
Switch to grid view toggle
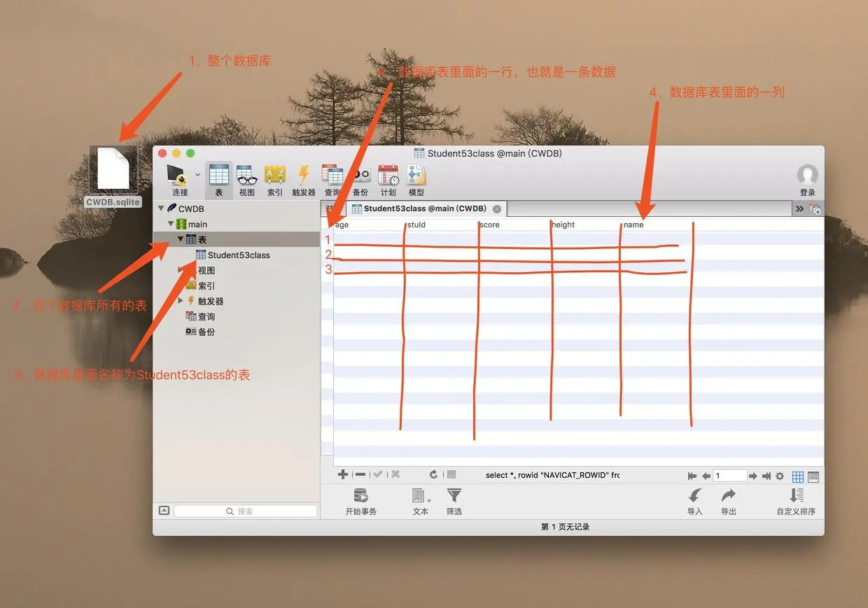point(798,476)
